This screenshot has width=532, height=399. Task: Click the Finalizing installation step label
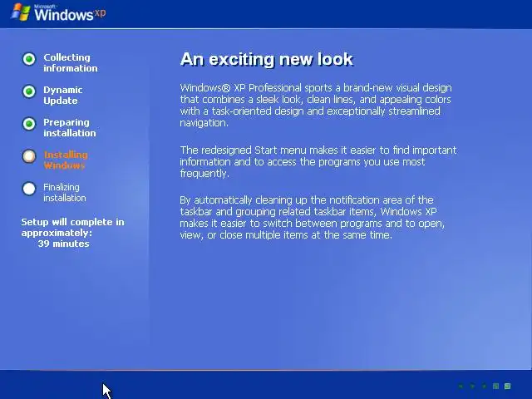click(x=65, y=192)
